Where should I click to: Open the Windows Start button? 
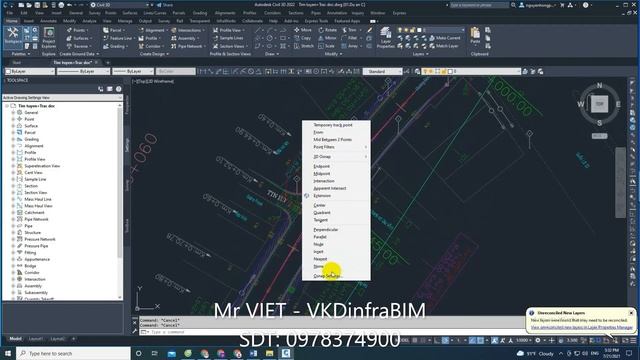point(8,353)
